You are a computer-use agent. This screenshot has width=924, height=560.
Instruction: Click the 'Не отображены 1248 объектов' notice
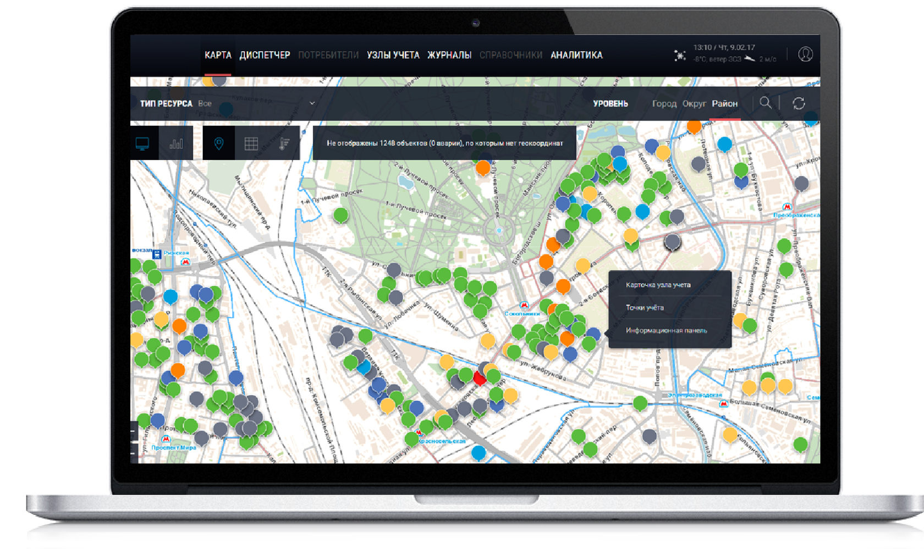coord(444,143)
